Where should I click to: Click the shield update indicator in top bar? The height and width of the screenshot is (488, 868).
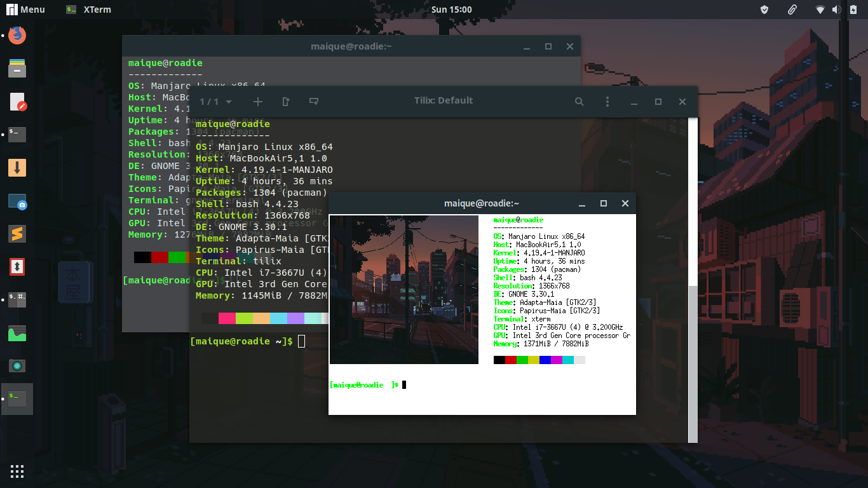click(765, 10)
